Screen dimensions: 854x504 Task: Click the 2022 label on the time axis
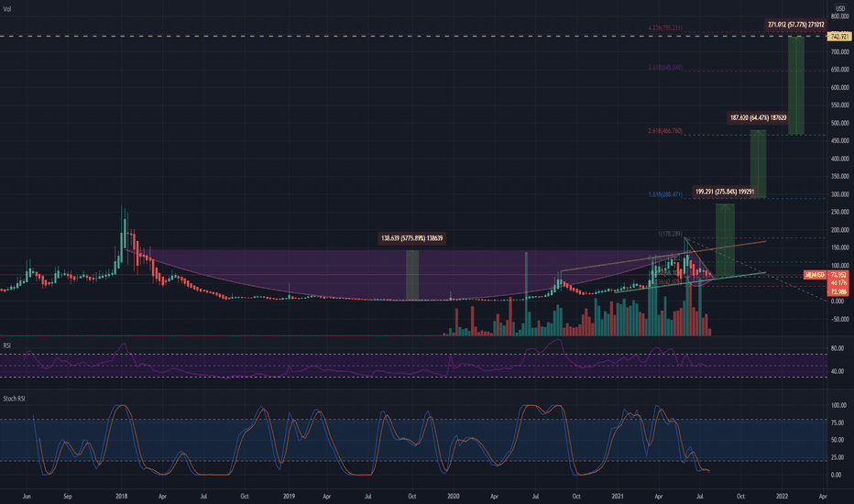click(x=783, y=497)
